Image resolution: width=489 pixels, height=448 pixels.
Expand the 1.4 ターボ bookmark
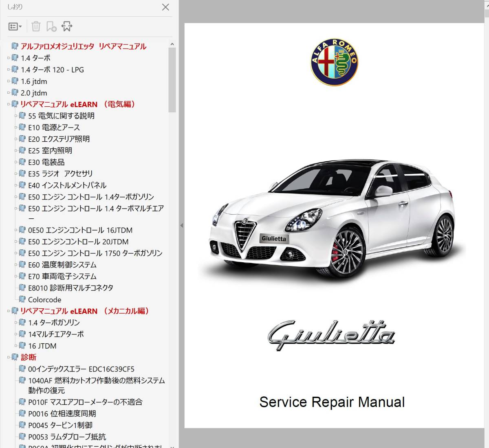[8, 58]
